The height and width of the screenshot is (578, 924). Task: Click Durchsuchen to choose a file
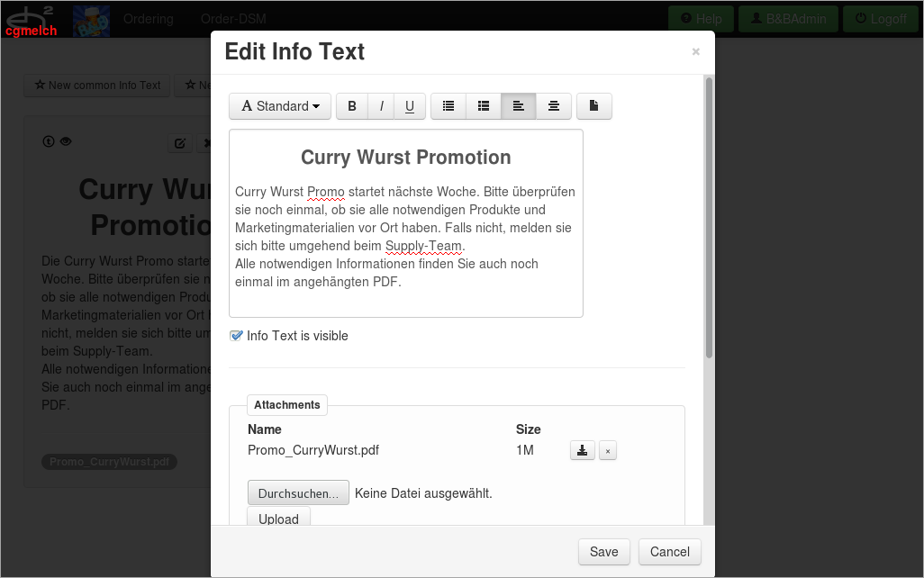(x=298, y=492)
